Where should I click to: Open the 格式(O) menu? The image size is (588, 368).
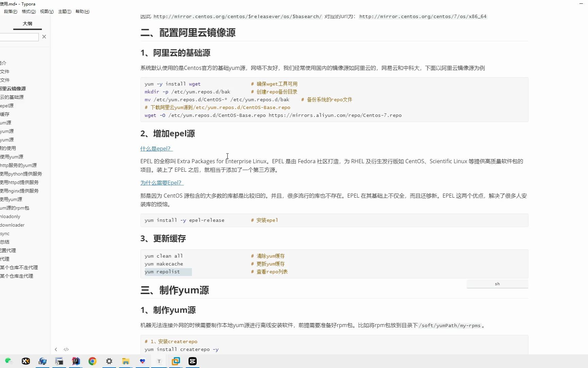pyautogui.click(x=29, y=12)
